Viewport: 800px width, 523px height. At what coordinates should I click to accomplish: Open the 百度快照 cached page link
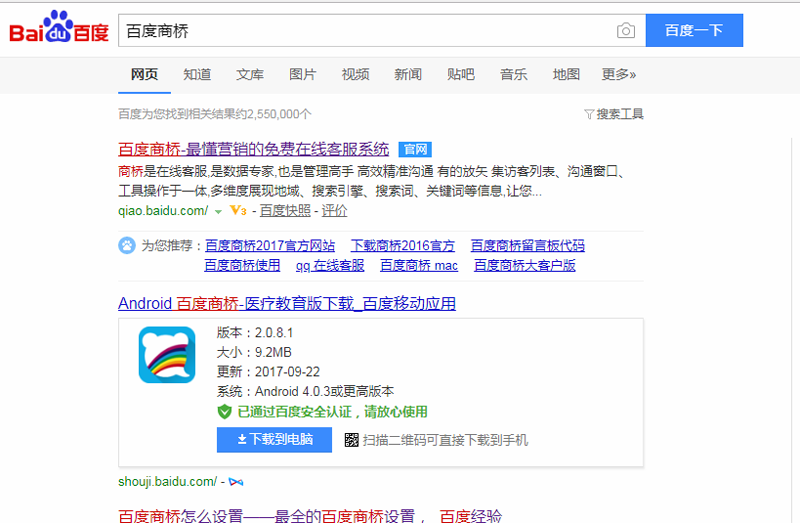coord(285,211)
